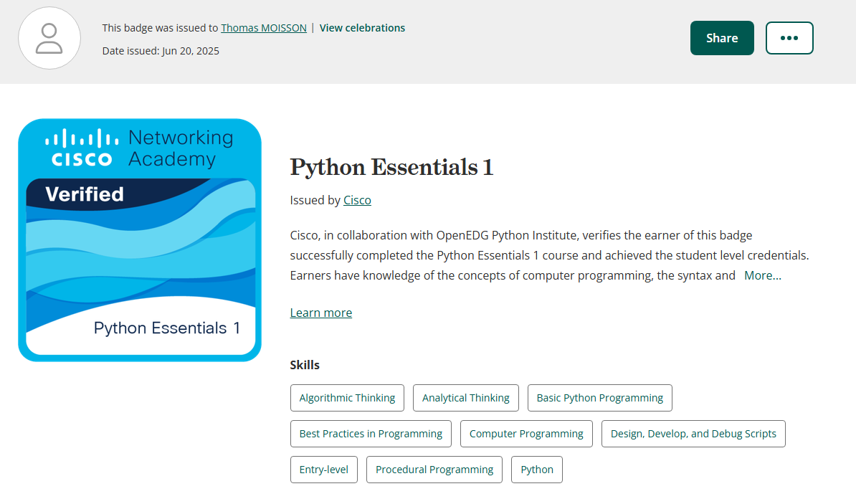Screen dimensions: 856x504
Task: Expand description with More… link
Action: tap(762, 275)
